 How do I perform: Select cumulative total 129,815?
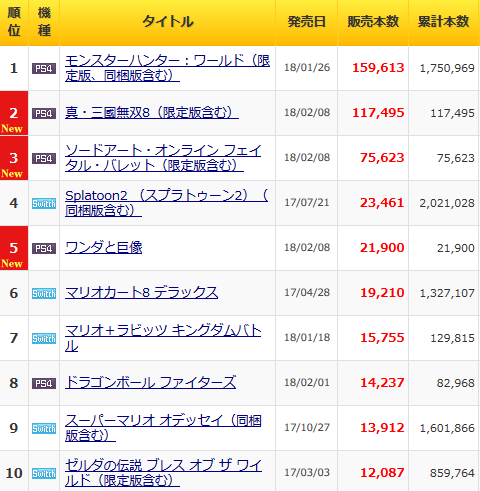(x=452, y=338)
